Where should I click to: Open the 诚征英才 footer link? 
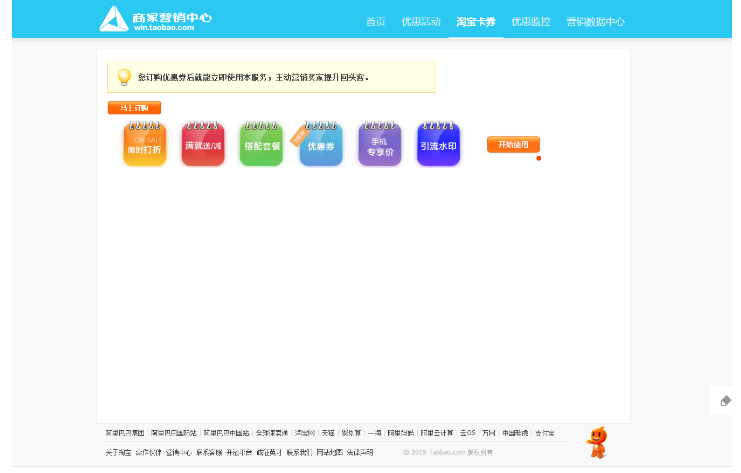[269, 453]
